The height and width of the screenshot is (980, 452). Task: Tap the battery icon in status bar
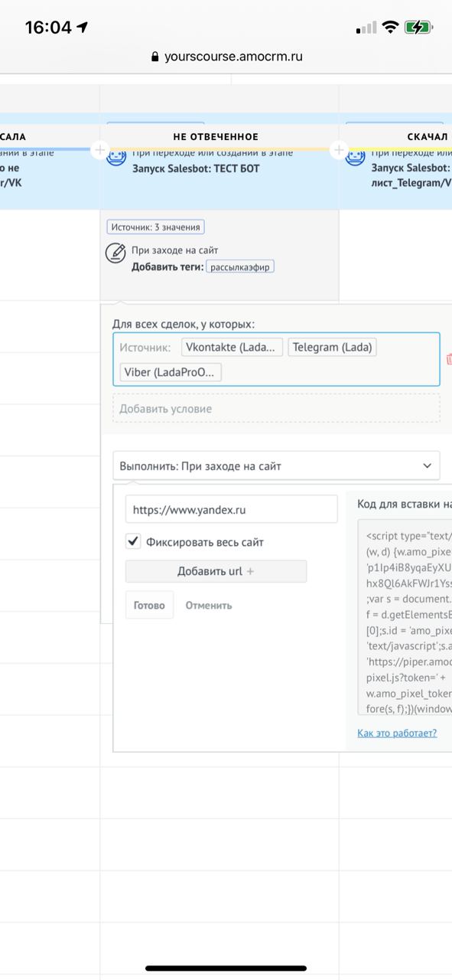[419, 28]
